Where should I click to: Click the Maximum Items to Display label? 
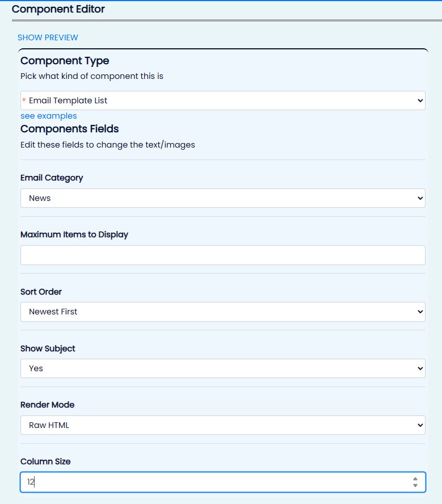pyautogui.click(x=74, y=234)
